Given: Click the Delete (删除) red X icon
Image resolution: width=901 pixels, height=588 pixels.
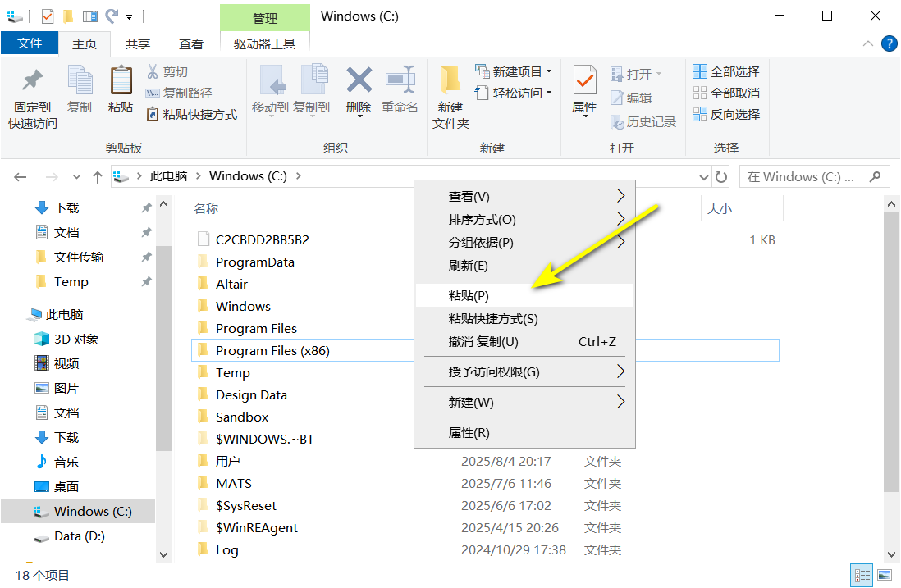Looking at the screenshot, I should coord(359,80).
